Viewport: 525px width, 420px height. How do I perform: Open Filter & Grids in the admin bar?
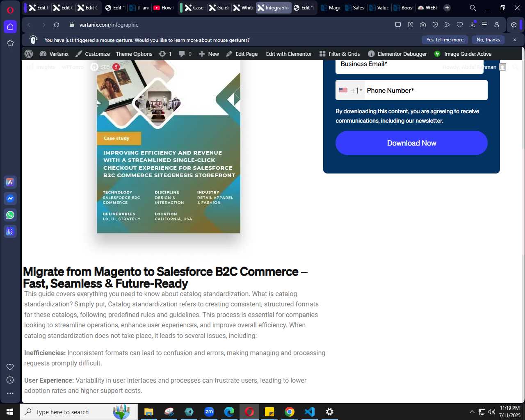[x=340, y=54]
